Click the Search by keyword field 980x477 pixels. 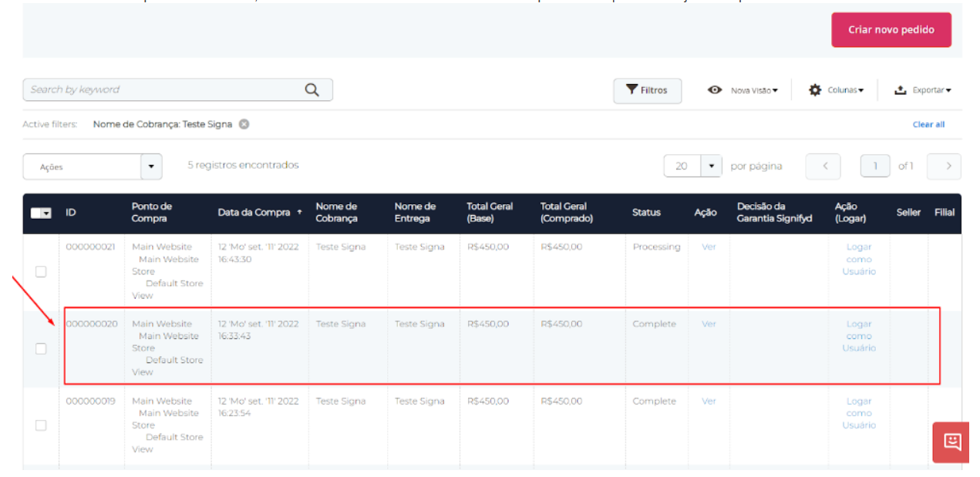(x=162, y=90)
